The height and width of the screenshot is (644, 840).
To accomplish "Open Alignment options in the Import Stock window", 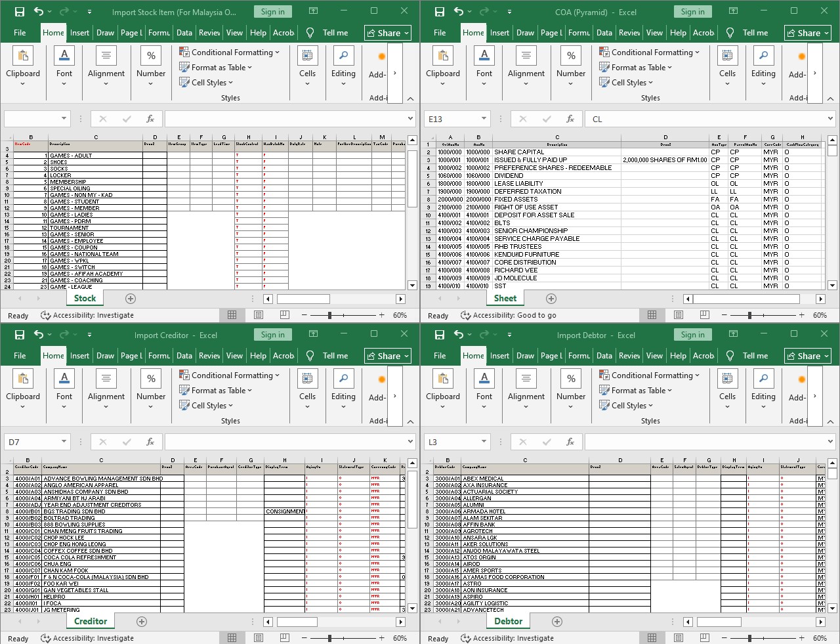I will [x=106, y=66].
